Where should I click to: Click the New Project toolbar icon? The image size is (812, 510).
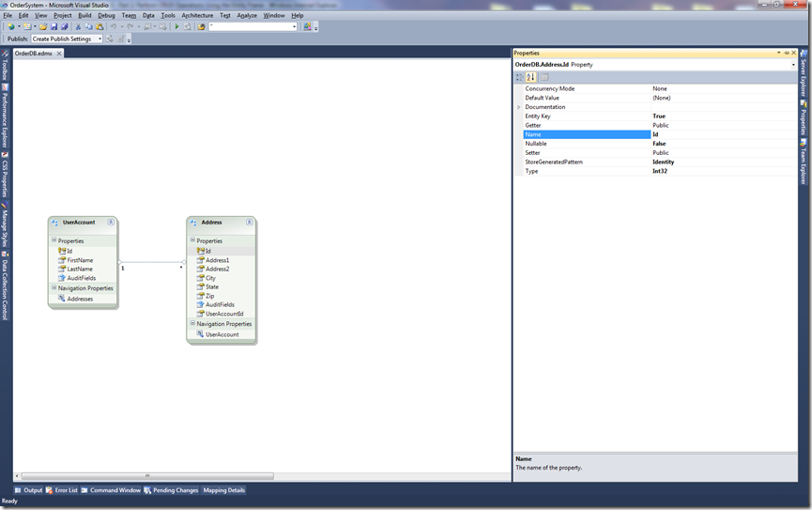(11, 26)
